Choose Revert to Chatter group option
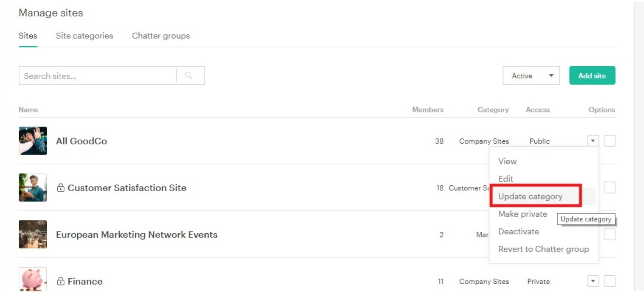 pyautogui.click(x=544, y=249)
